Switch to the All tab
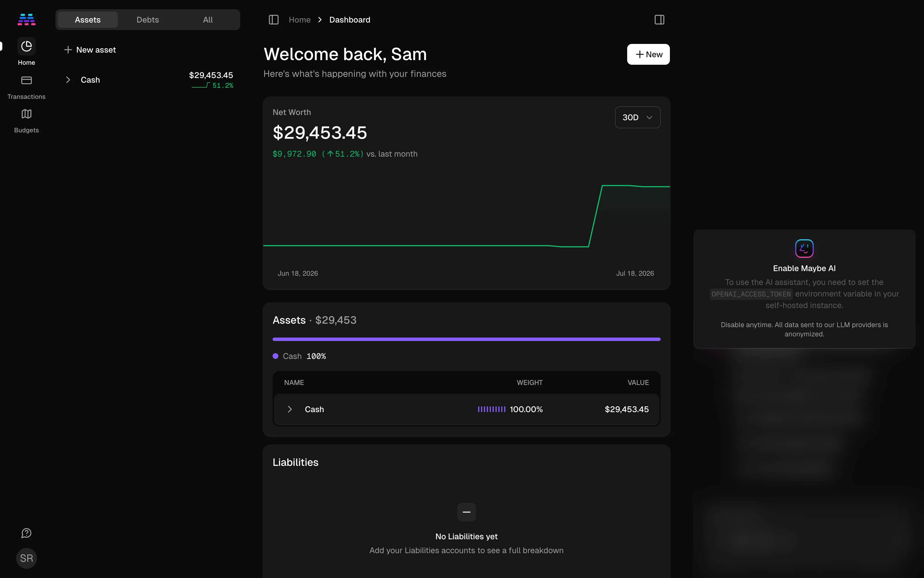 pos(208,19)
